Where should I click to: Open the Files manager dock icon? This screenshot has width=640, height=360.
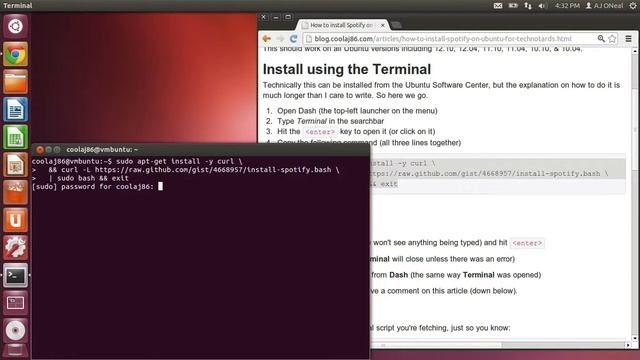tap(16, 82)
